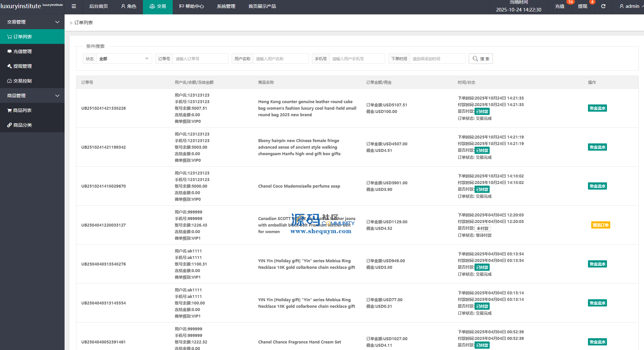This screenshot has height=350, width=644.
Task: Open the 系统管理 top menu
Action: tap(226, 6)
